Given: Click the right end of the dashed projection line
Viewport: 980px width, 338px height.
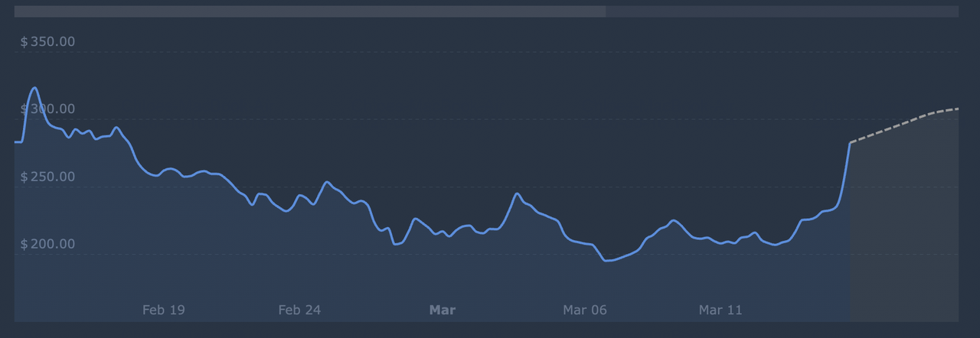Looking at the screenshot, I should pyautogui.click(x=957, y=109).
